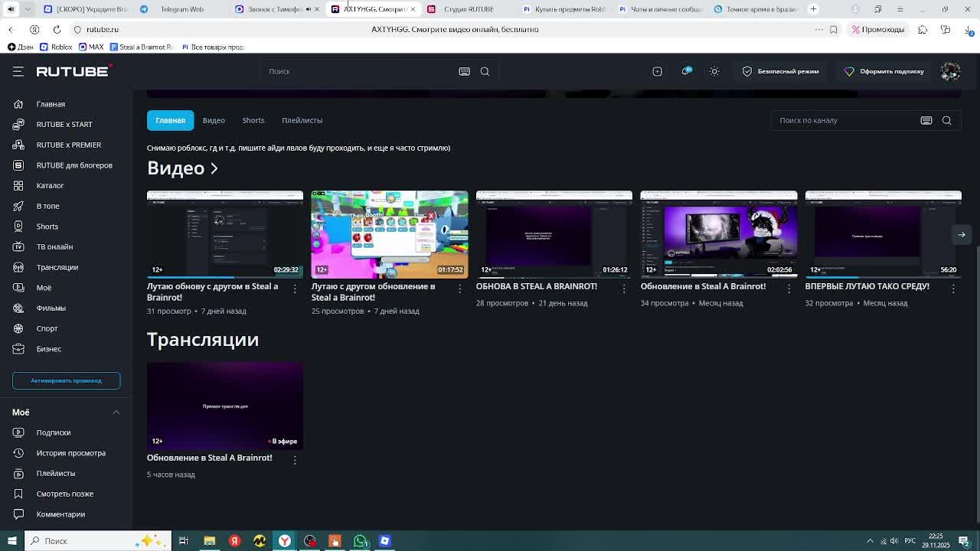980x551 pixels.
Task: Click the header Поиск input field
Action: click(x=358, y=71)
